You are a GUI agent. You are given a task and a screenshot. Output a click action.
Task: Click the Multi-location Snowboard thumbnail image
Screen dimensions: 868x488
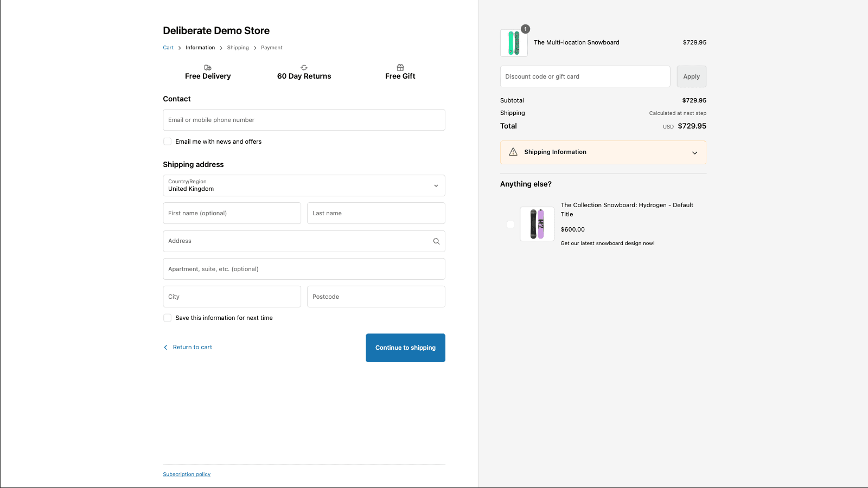513,43
